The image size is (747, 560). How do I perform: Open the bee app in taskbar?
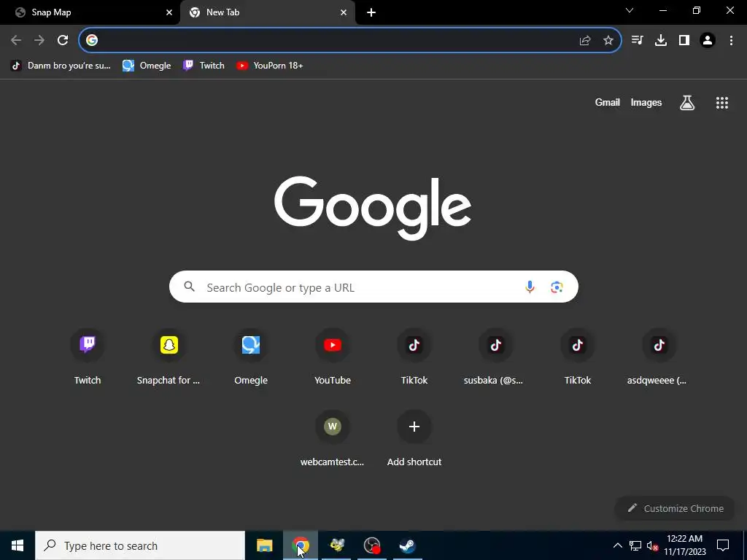click(x=337, y=545)
